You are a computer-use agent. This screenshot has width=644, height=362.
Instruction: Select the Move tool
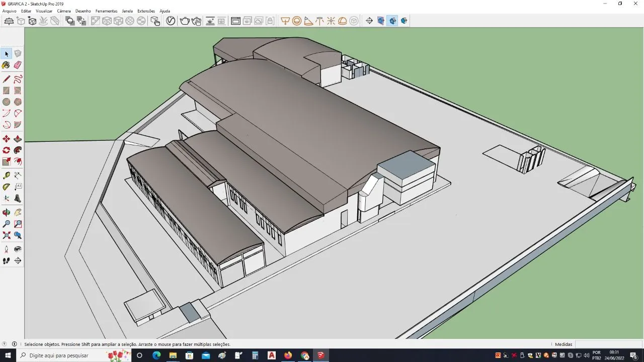pos(7,139)
